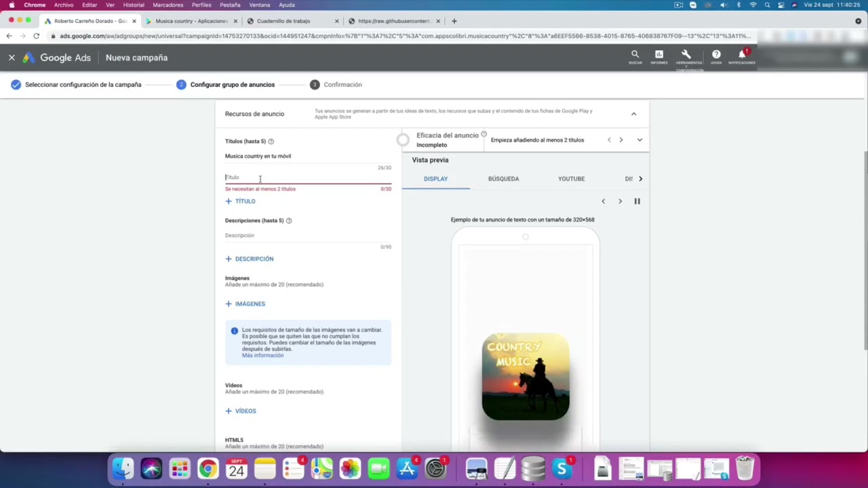Open Control Center in the menu bar

(x=781, y=5)
